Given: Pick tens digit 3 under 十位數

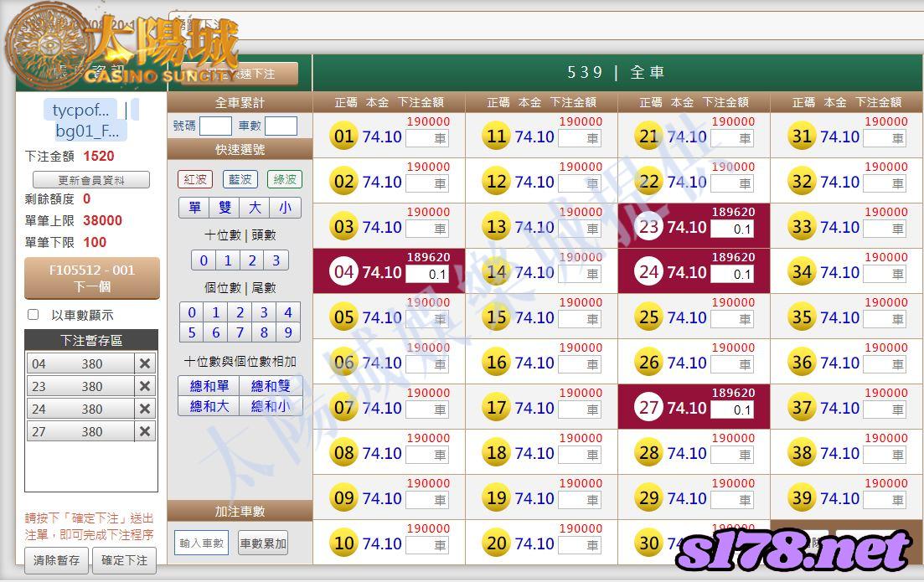Looking at the screenshot, I should [x=276, y=260].
